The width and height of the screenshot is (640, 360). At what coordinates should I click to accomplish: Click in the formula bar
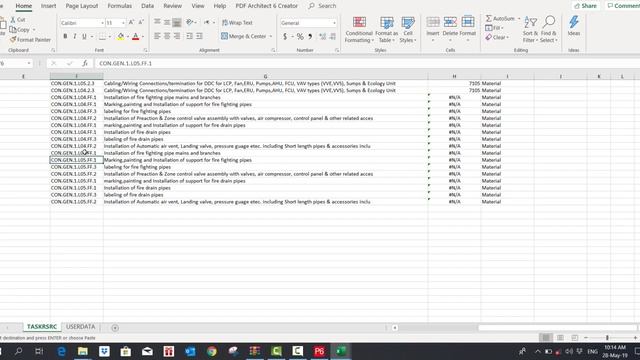[367, 63]
